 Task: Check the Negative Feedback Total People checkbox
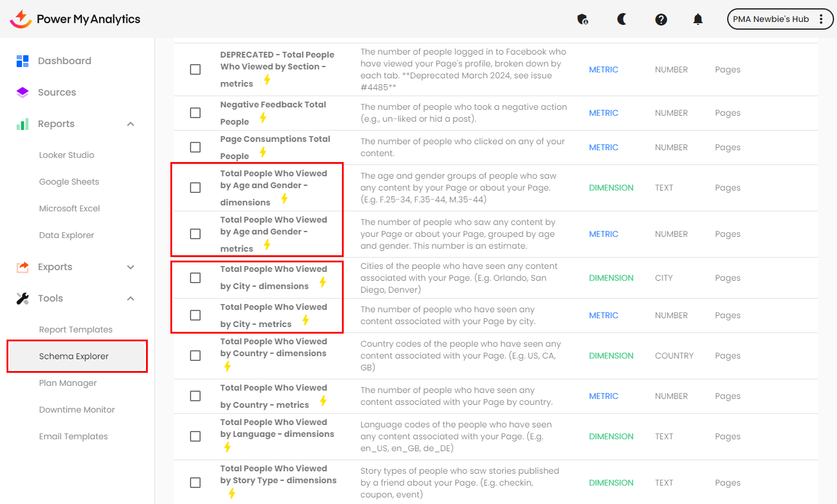pyautogui.click(x=195, y=113)
